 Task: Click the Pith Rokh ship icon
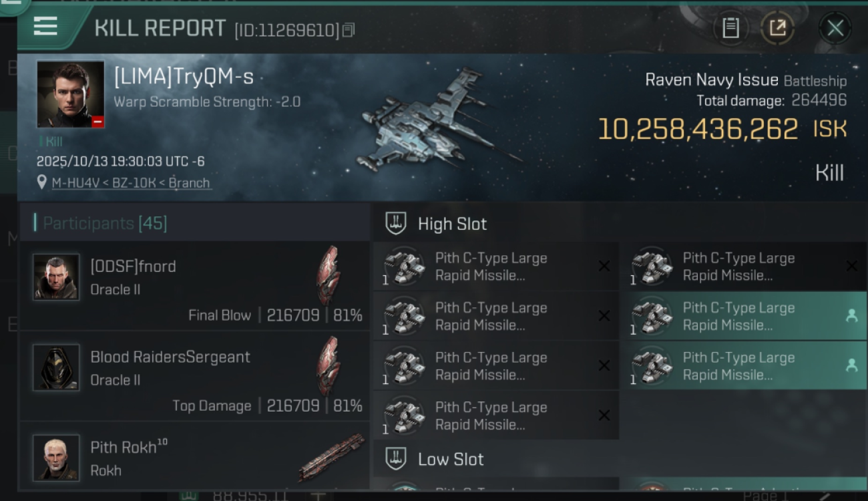tap(332, 458)
